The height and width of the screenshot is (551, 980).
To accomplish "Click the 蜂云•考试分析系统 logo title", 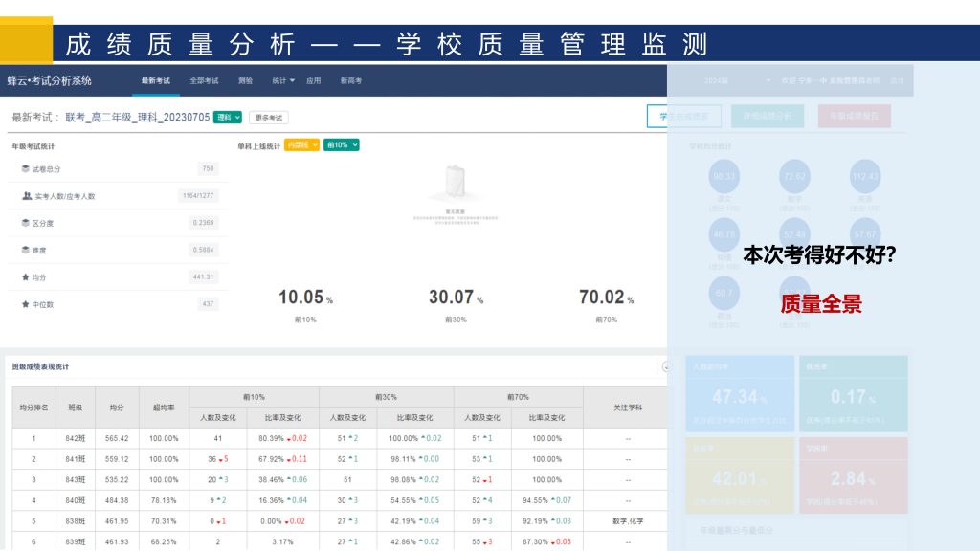I will tap(50, 80).
